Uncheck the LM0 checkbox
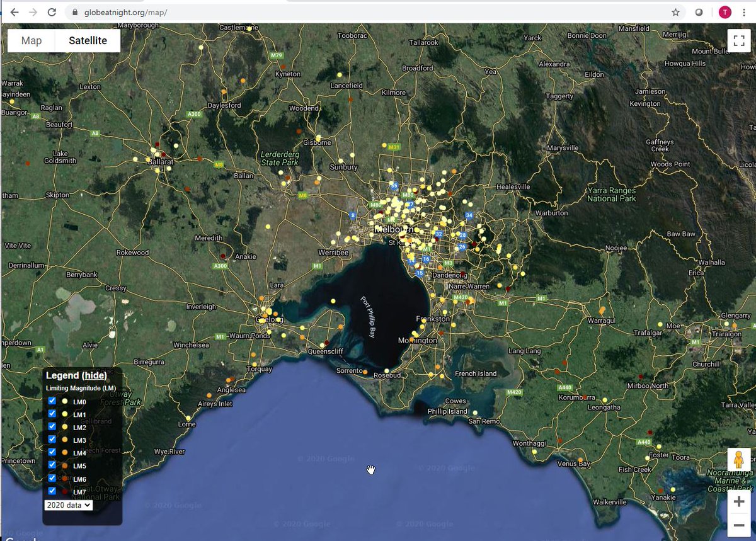 point(52,401)
